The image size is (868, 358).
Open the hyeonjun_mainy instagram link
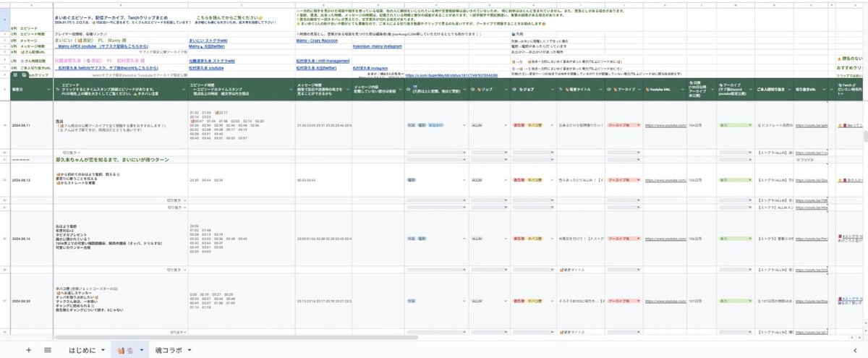(x=378, y=46)
